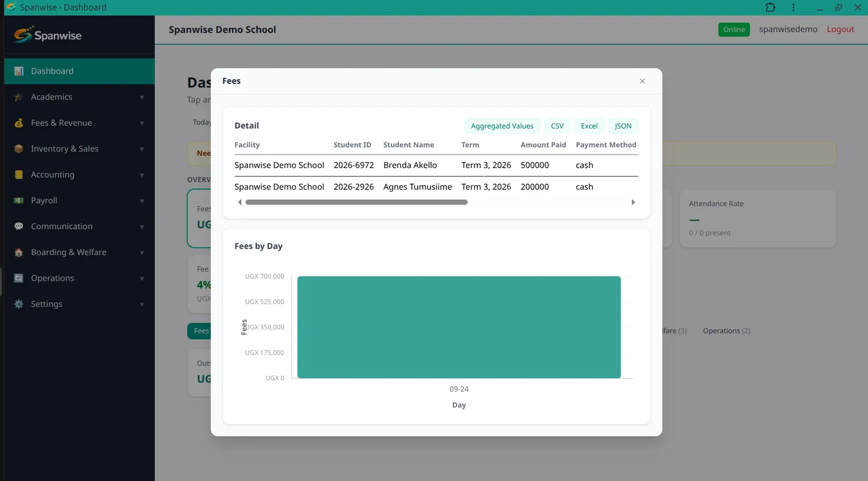Click the Payroll banknote icon
Viewport: 868px width, 481px height.
[x=19, y=200]
